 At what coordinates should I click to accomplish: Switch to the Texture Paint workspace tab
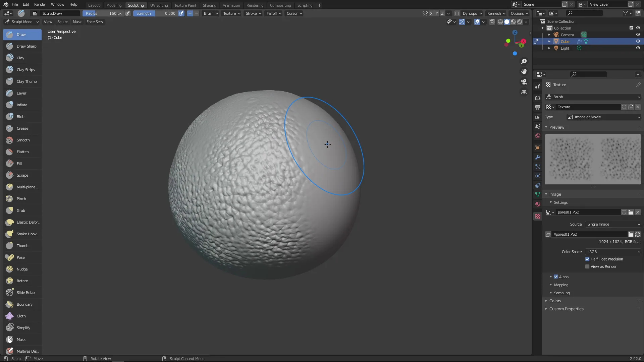click(185, 5)
